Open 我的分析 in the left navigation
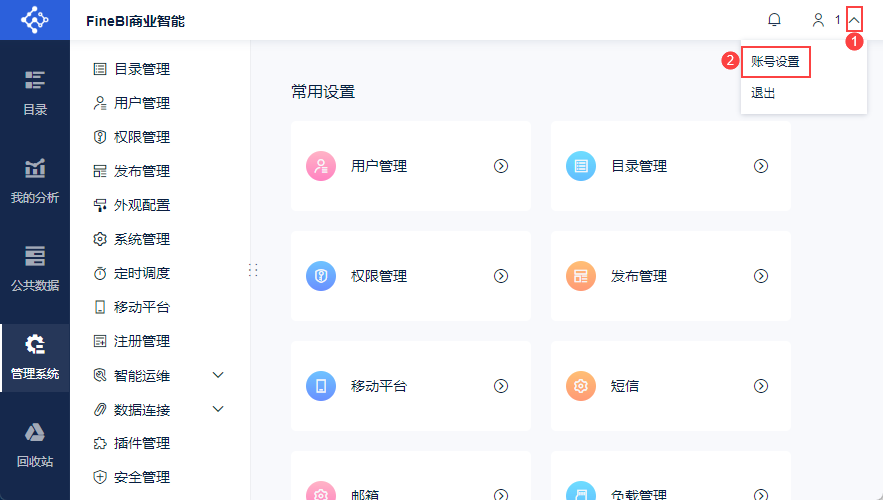 click(x=35, y=181)
